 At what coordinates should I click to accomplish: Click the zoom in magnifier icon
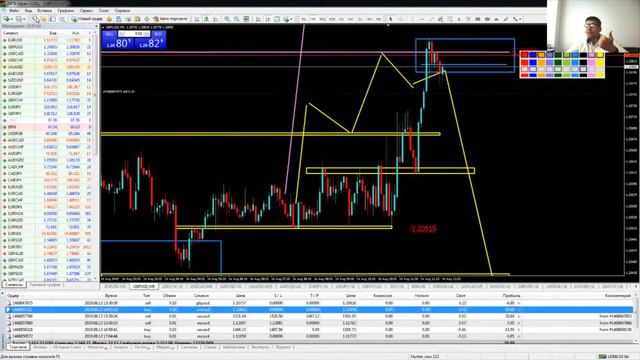pyautogui.click(x=227, y=19)
